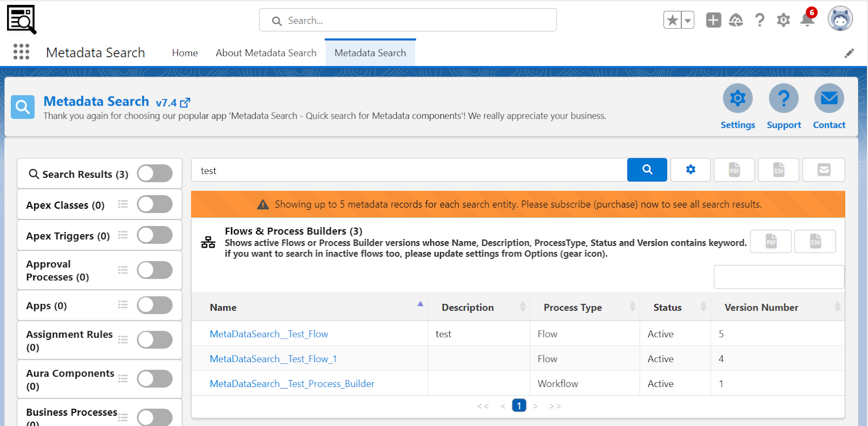Open the MetaDataSearch__Test_Flow_1 link
The image size is (868, 426).
pyautogui.click(x=273, y=359)
